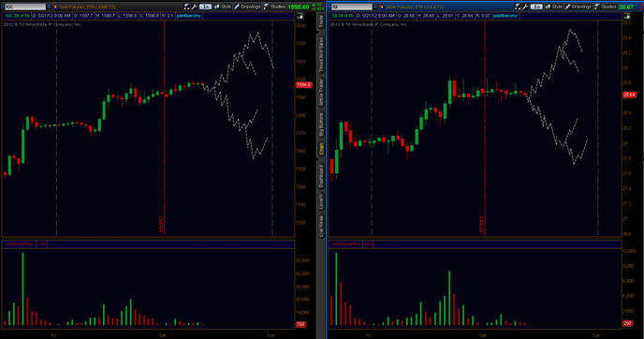Switch to the Active Trader side tab
The width and height of the screenshot is (644, 339).
click(x=321, y=93)
